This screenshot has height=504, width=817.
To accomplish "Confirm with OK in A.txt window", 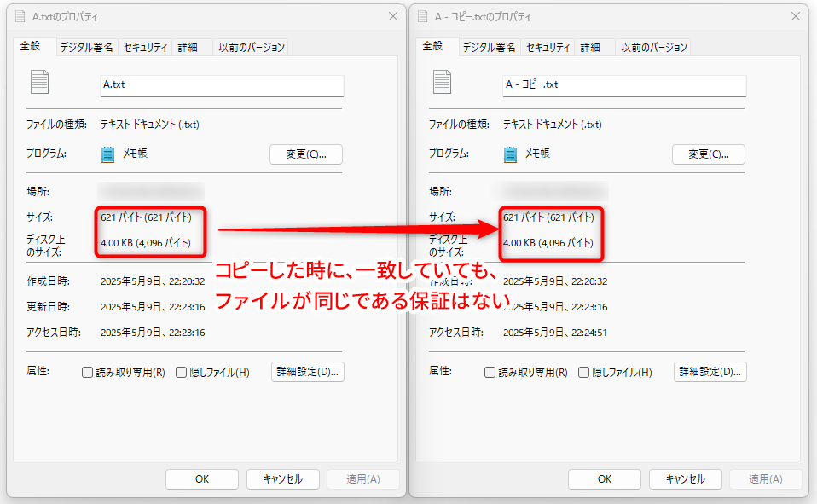I will 202,479.
